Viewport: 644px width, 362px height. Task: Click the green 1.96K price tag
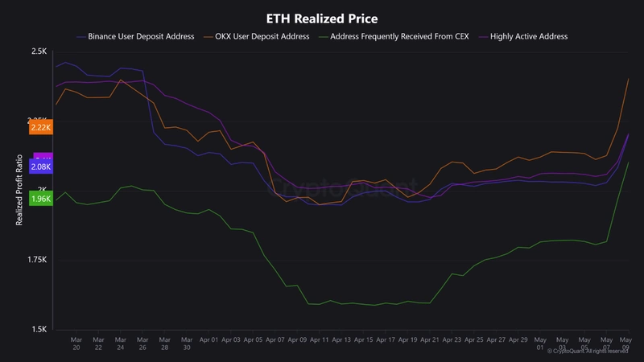[x=40, y=199]
